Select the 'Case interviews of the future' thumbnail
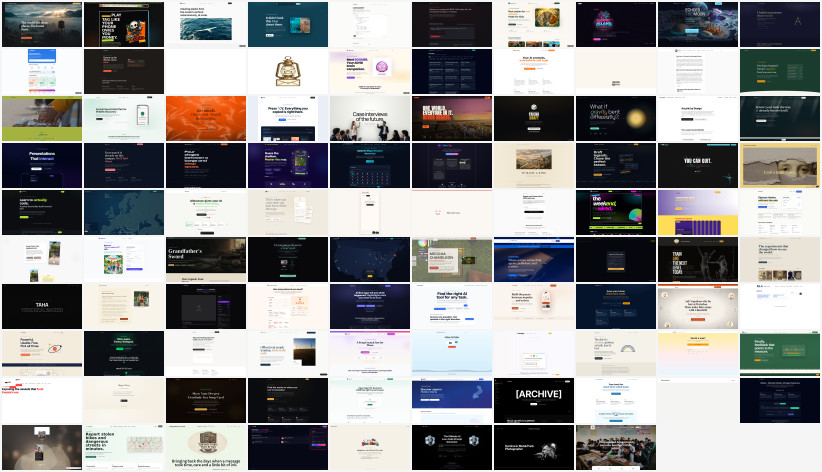 tap(370, 119)
